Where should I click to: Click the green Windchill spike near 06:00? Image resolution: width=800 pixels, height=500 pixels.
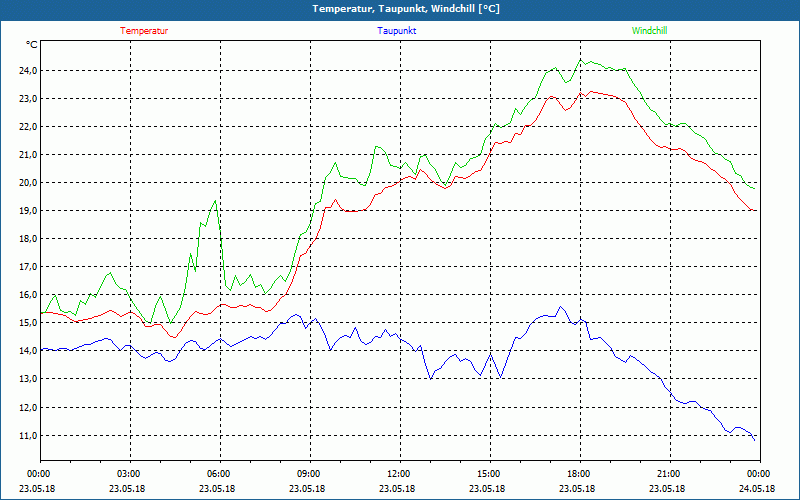[214, 201]
